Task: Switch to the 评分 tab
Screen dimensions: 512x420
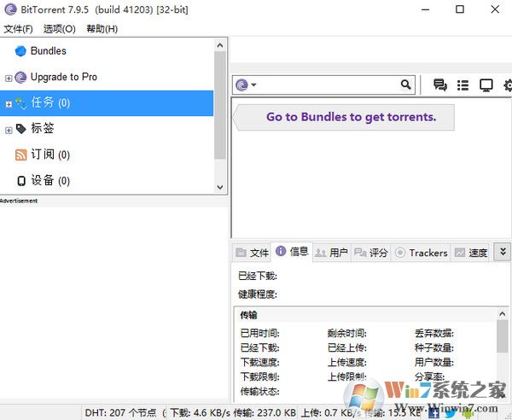Action: pos(371,253)
